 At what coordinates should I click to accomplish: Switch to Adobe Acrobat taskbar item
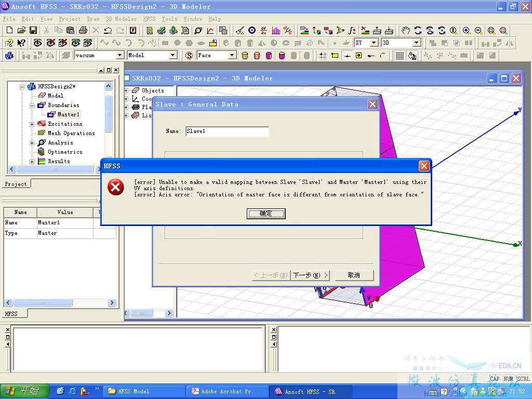coord(227,391)
